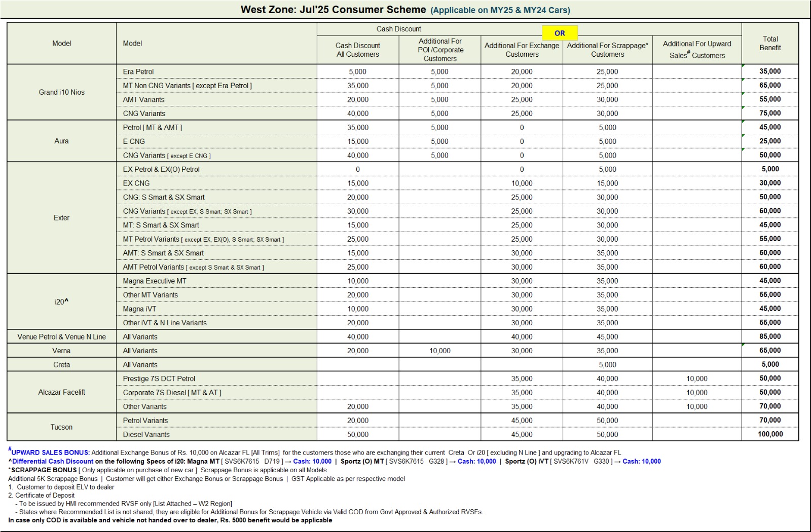811x532 pixels.
Task: Select the 'Alcazar Facelift' model cell
Action: tap(62, 392)
